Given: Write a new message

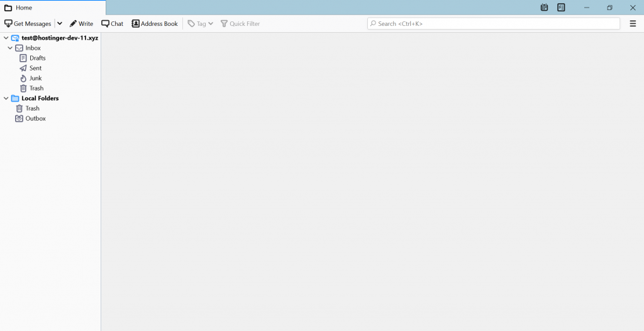Looking at the screenshot, I should point(81,24).
